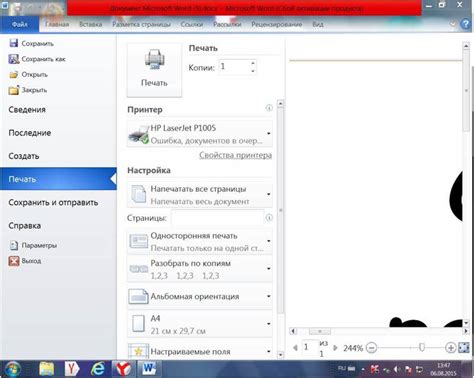This screenshot has height=378, width=474.
Task: Click preview horizontal scrollbar left arrow
Action: [x=293, y=331]
